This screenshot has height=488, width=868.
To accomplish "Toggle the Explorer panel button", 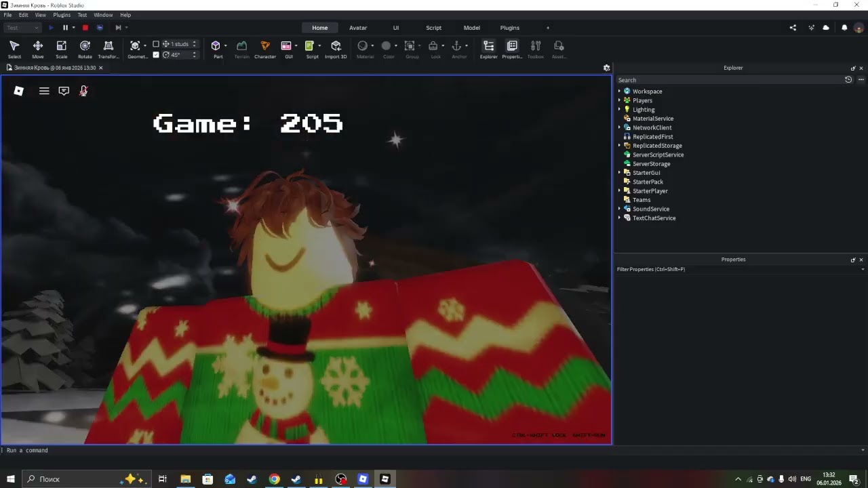I will click(488, 49).
